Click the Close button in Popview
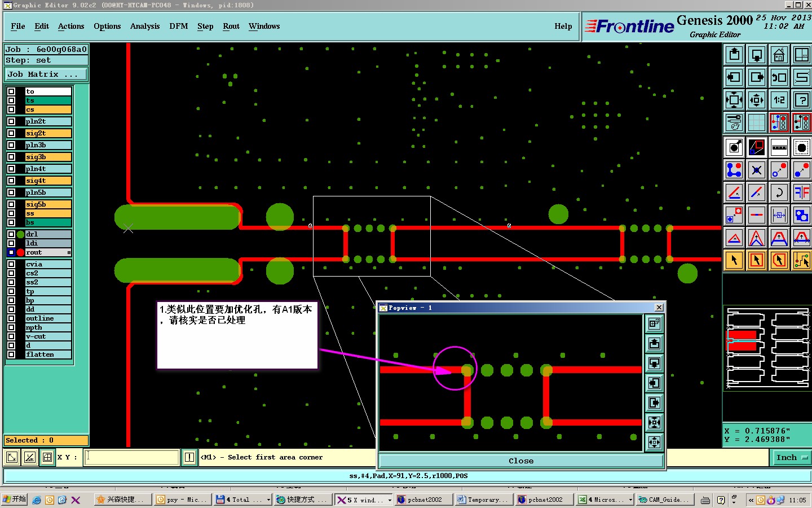Image resolution: width=812 pixels, height=508 pixels. [521, 461]
